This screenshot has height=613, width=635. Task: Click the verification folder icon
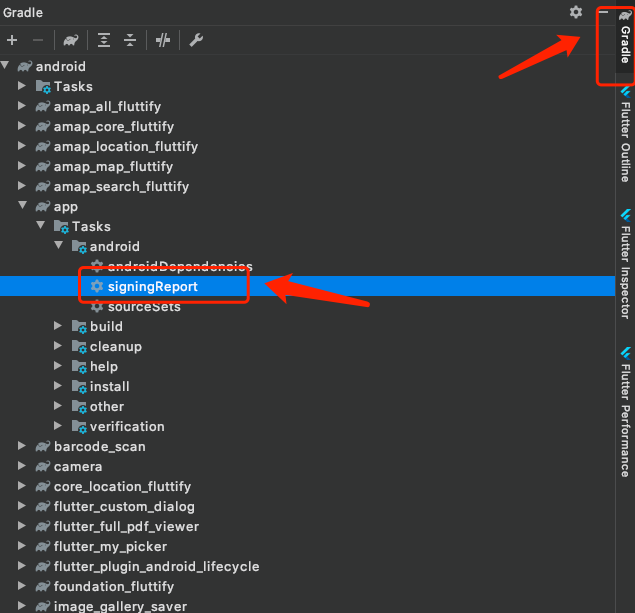pos(79,427)
